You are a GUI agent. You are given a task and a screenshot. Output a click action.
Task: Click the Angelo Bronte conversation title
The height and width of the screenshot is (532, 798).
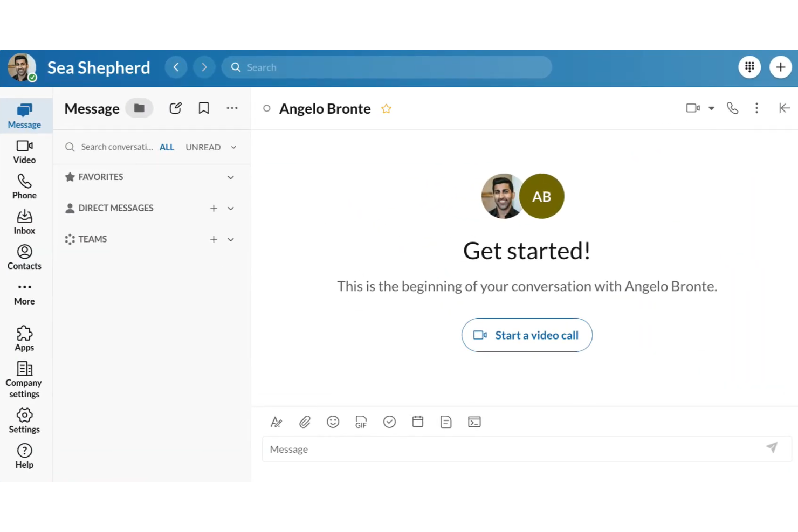(x=325, y=109)
